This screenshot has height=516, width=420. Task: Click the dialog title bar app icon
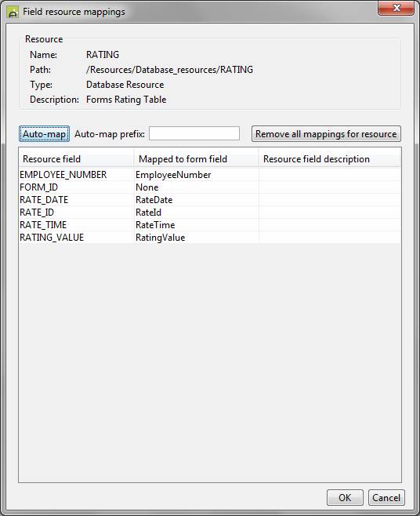13,12
